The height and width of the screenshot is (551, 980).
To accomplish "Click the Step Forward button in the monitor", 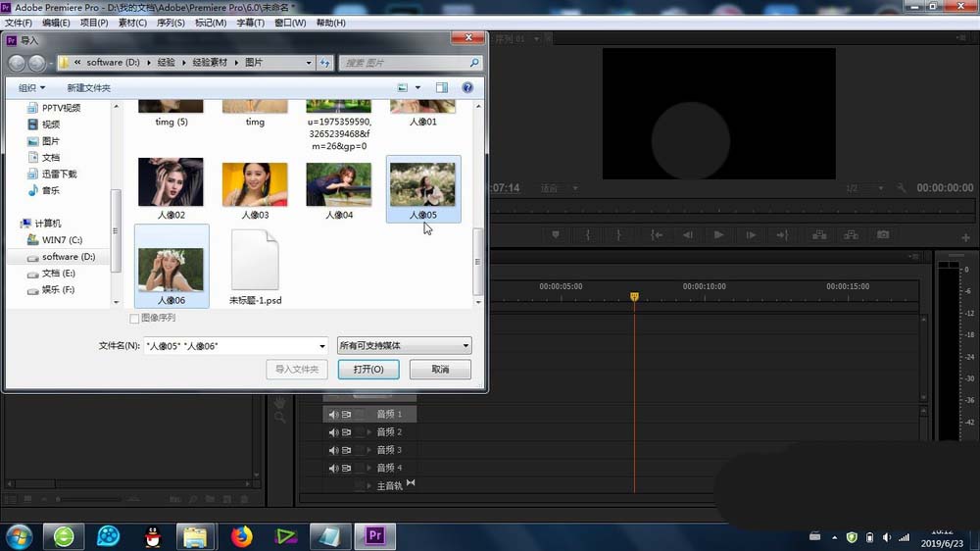I will (x=751, y=235).
